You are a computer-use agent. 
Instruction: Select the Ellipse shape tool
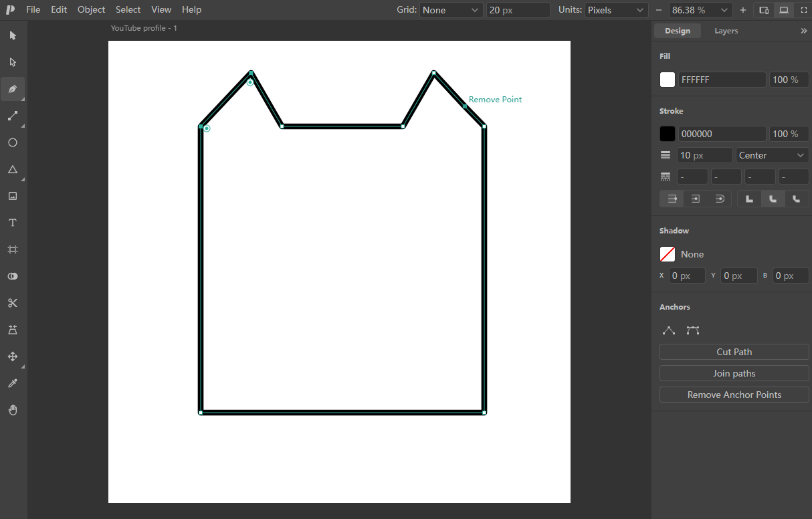click(x=13, y=142)
